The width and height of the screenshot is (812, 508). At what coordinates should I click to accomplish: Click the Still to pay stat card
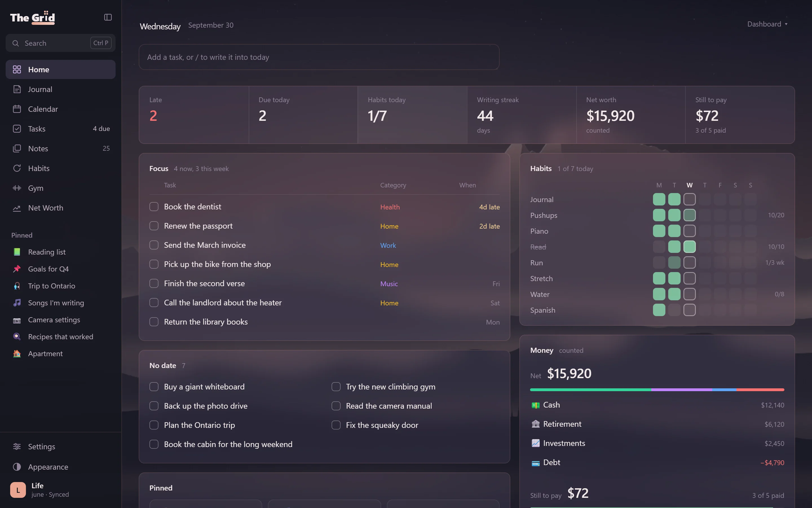[740, 115]
